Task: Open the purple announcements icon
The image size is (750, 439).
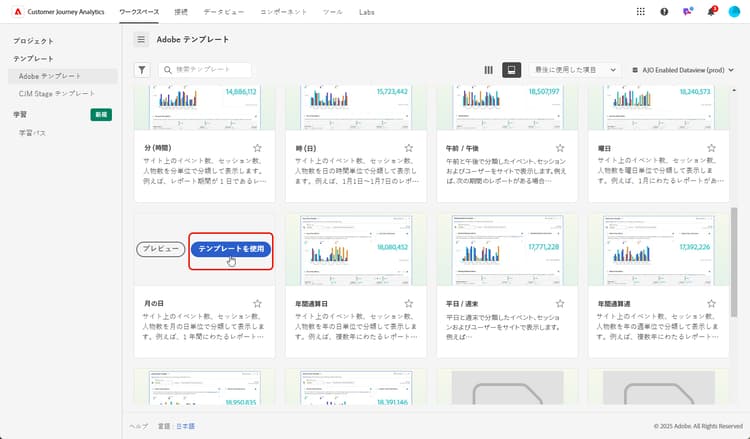Action: tap(687, 12)
